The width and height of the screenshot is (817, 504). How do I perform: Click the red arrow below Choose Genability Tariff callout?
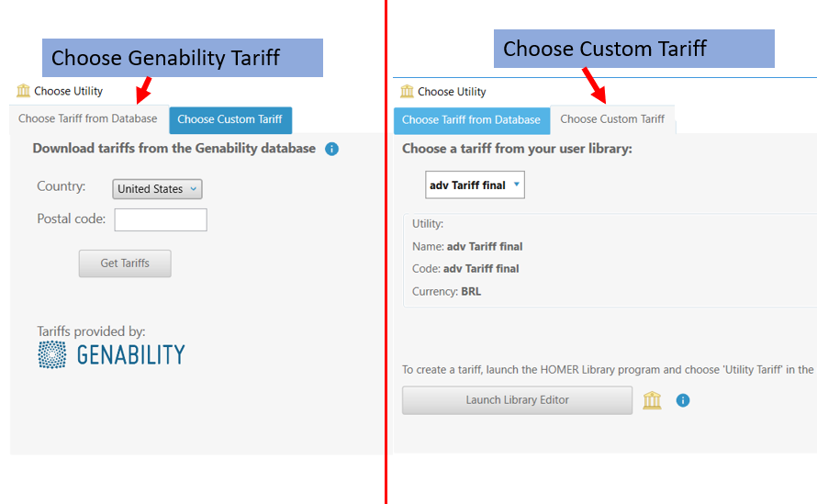click(143, 91)
